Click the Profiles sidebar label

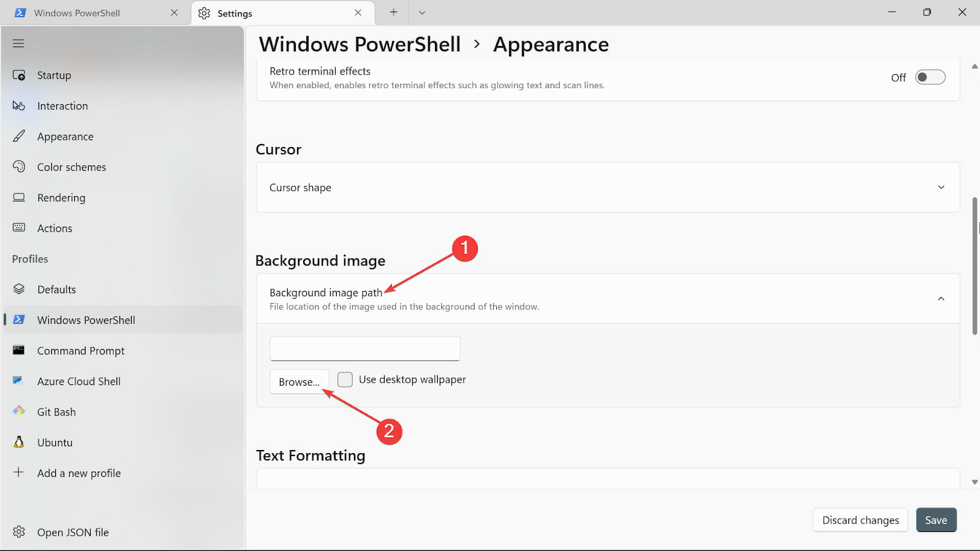point(30,259)
